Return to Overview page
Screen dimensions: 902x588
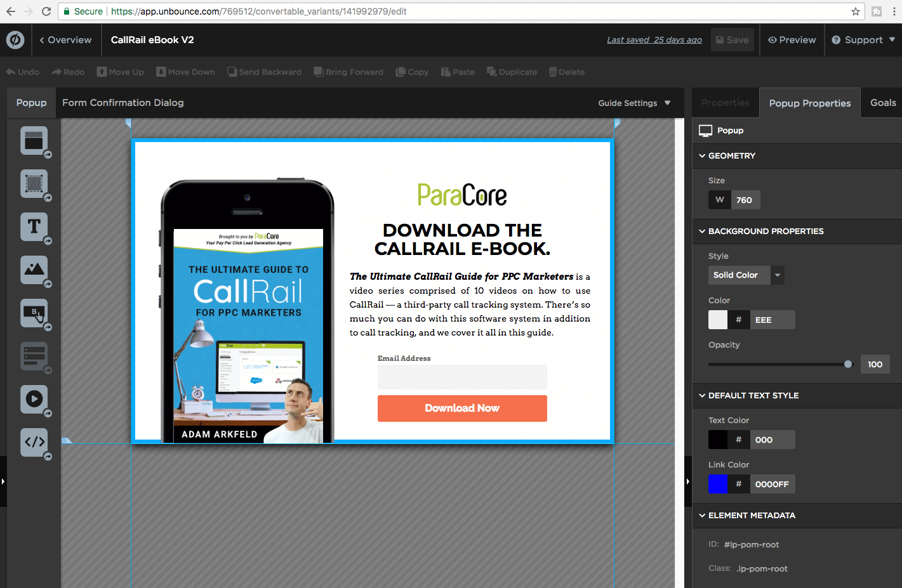coord(65,40)
